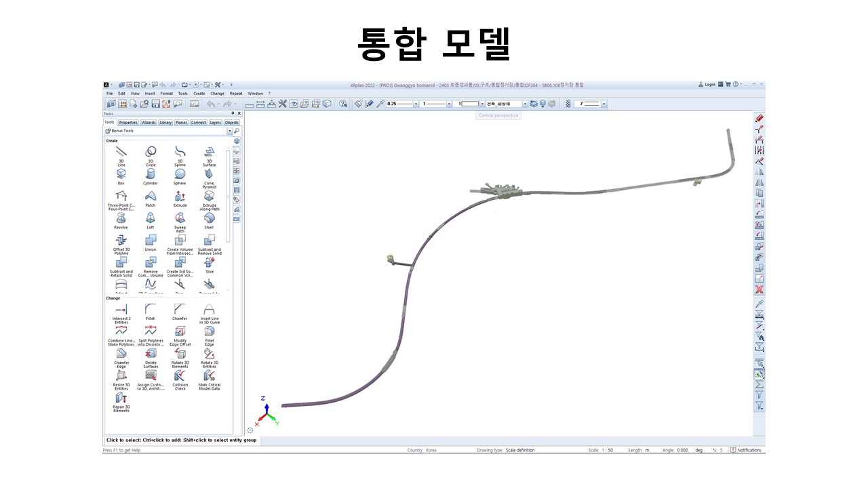Open the View menu
Screen dimensions: 868x488
[x=135, y=94]
